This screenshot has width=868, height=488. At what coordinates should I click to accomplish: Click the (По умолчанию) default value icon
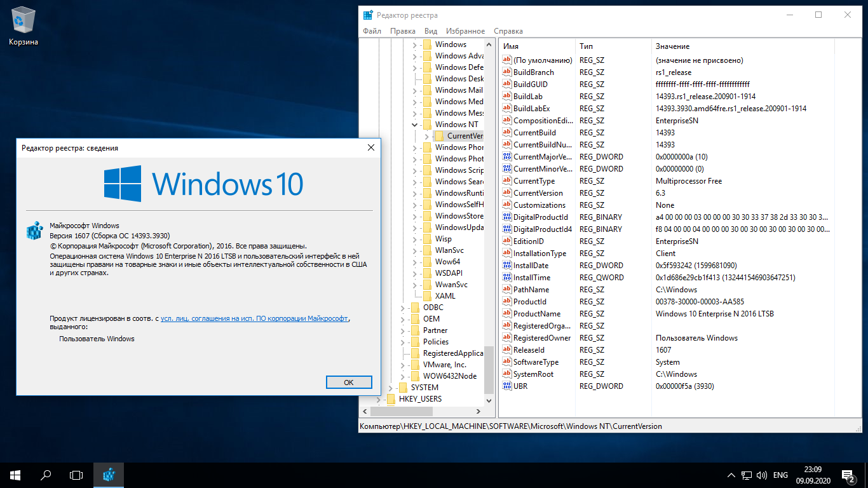click(x=507, y=60)
